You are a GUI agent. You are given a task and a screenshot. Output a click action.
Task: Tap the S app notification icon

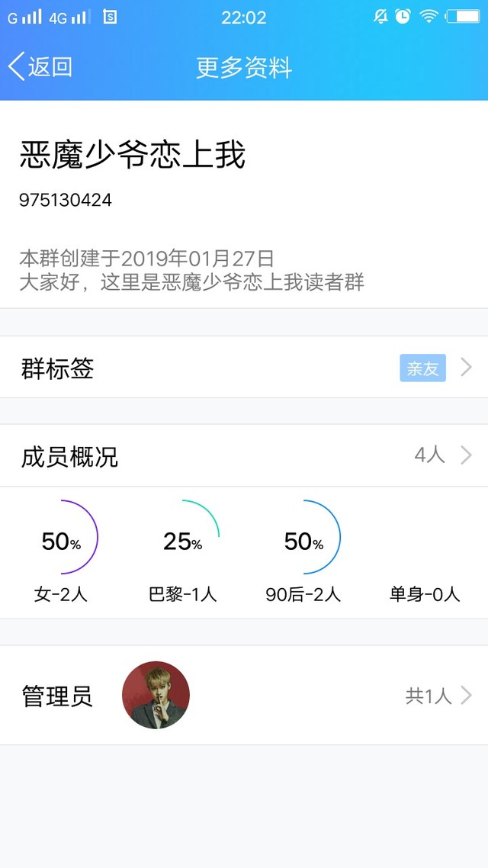pos(110,17)
